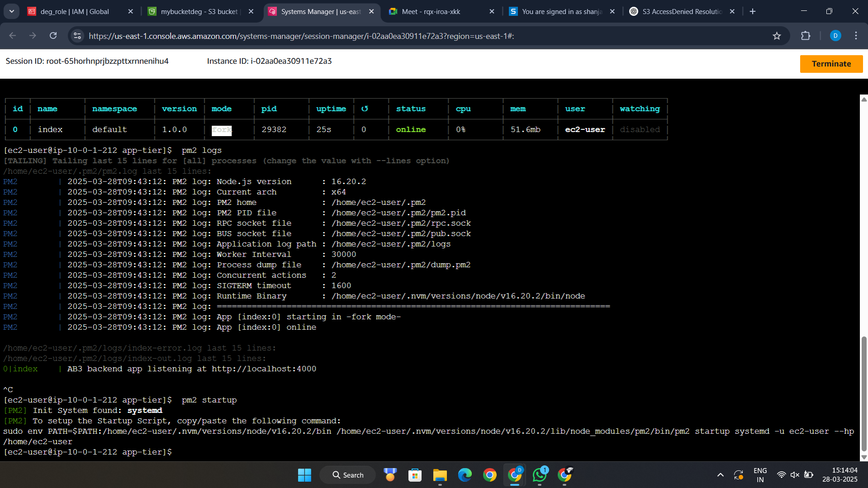This screenshot has width=868, height=488.
Task: Switch to the 'You are signed in as' tab
Action: 562,12
